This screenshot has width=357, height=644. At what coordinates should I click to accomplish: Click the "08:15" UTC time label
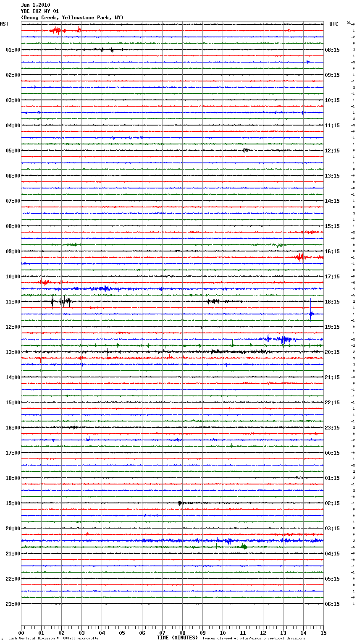(332, 50)
